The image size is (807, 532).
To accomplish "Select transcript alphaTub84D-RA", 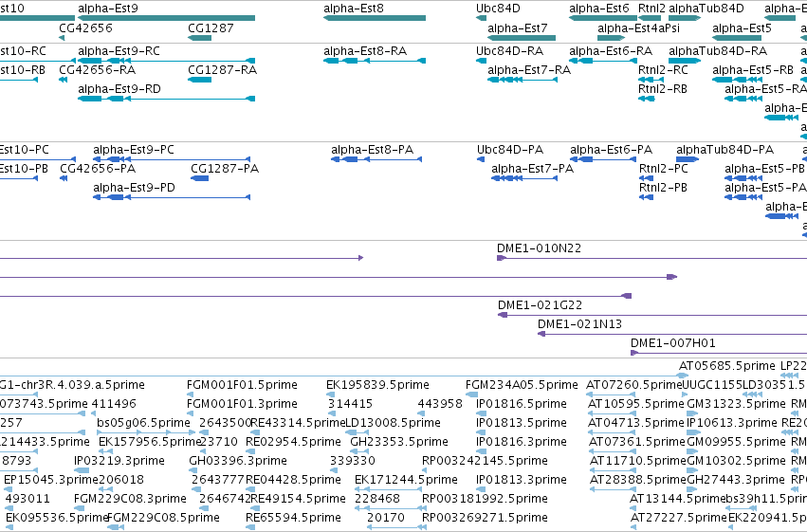I will (x=718, y=51).
